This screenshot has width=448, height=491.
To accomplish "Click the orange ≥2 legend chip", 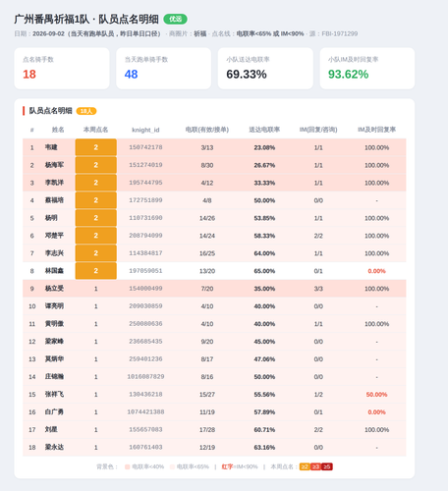I will 305,466.
